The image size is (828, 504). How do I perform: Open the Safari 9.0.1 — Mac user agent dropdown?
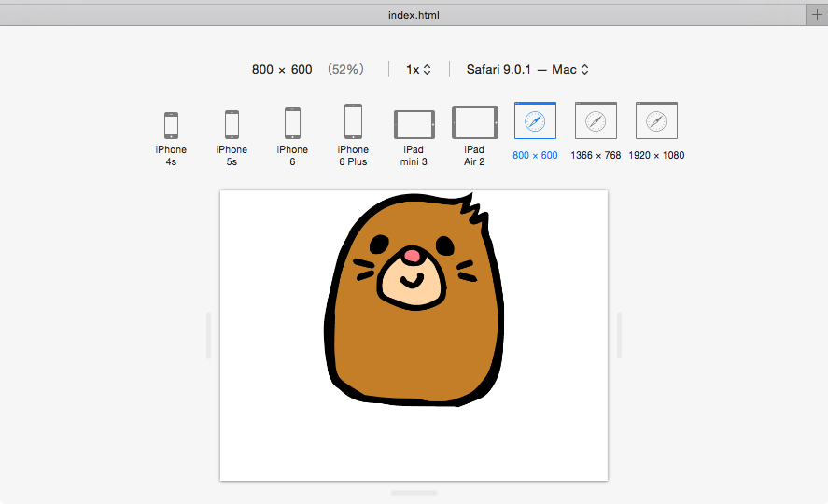tap(527, 70)
